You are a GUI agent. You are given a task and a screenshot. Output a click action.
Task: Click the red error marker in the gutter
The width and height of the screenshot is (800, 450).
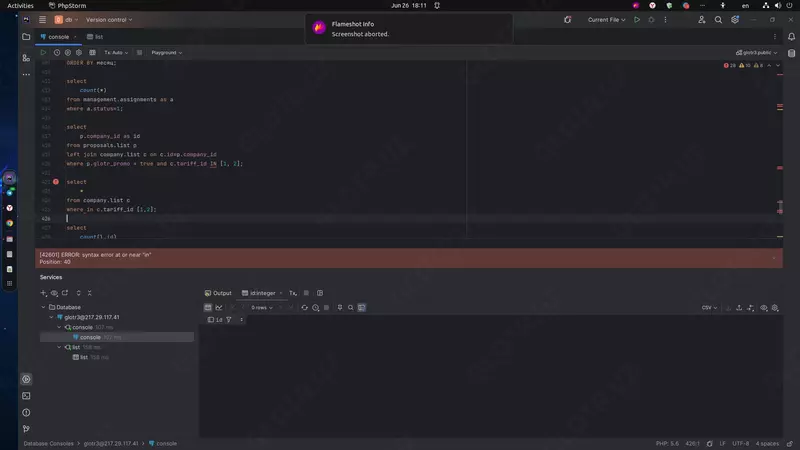(x=56, y=181)
